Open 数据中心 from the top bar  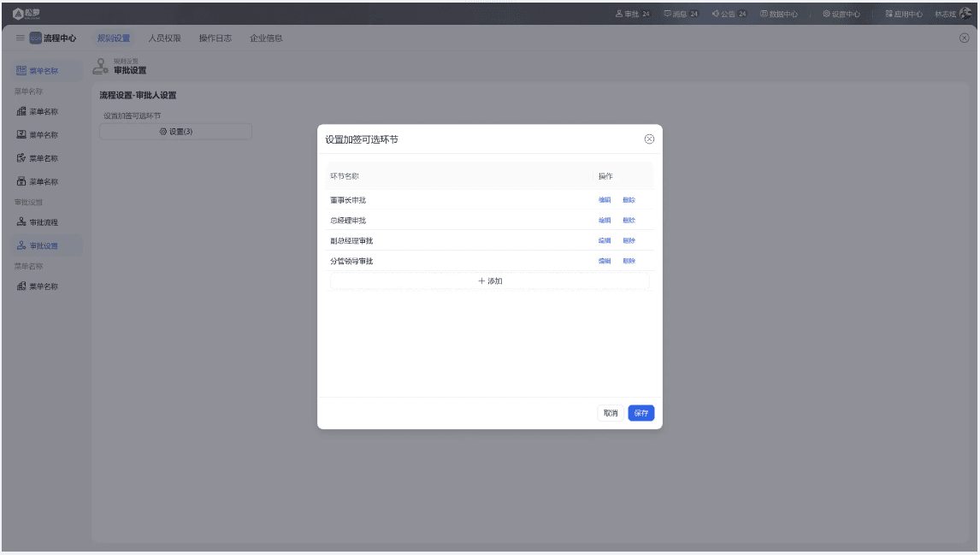point(779,14)
